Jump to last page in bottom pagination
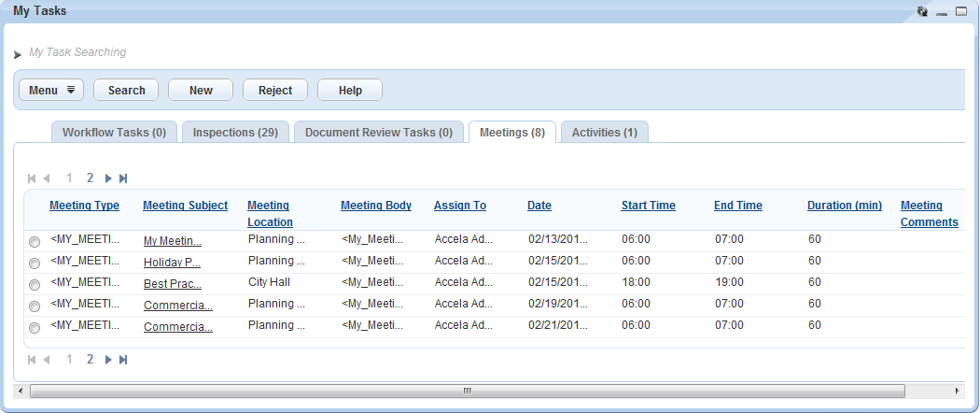Viewport: 980px width, 413px height. click(123, 359)
